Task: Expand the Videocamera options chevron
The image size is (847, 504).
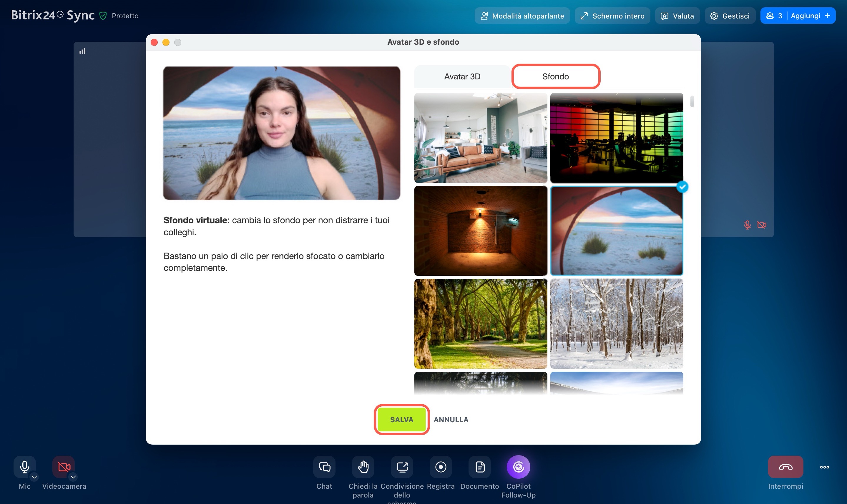Action: [x=73, y=477]
